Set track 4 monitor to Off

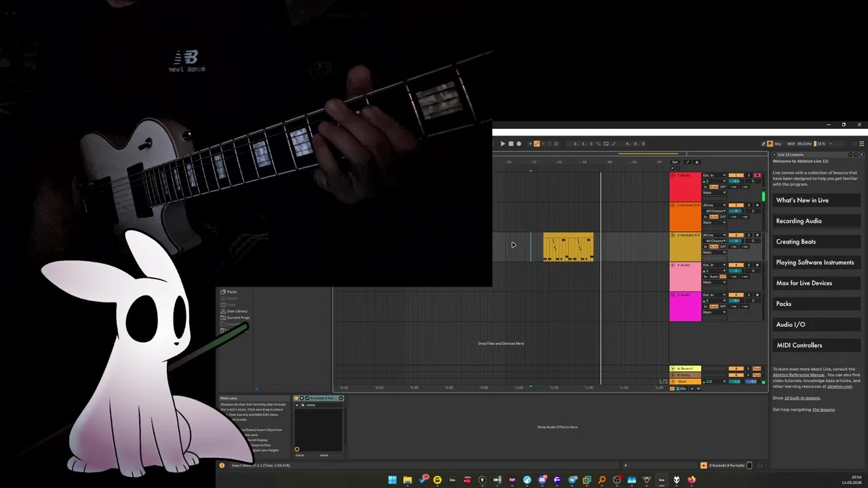point(723,277)
